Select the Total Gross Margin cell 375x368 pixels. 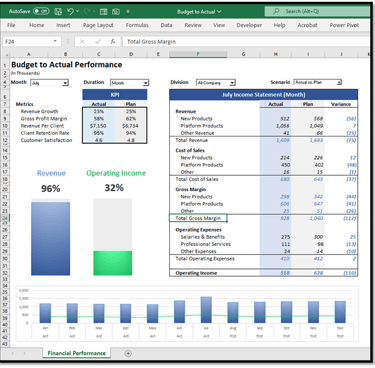(198, 218)
